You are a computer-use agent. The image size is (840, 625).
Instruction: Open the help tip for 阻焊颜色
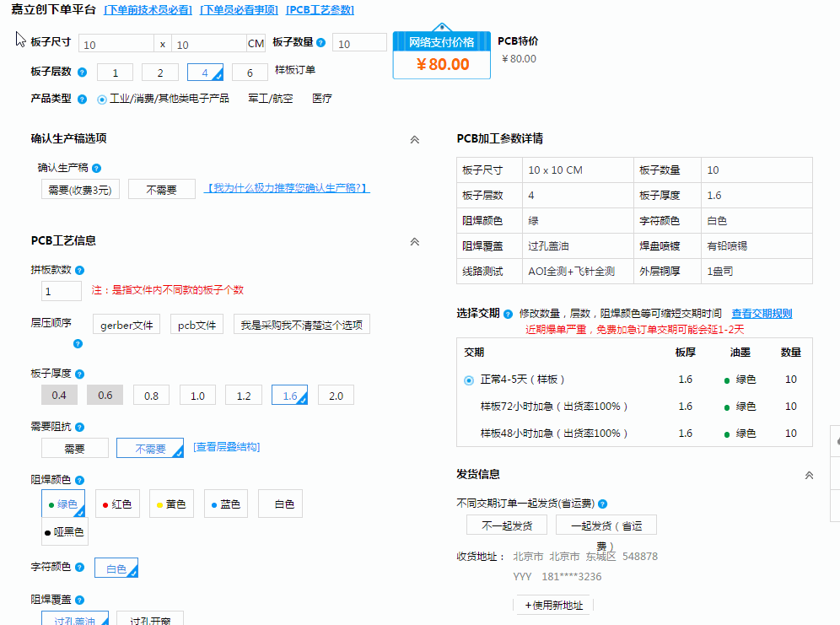pyautogui.click(x=79, y=479)
